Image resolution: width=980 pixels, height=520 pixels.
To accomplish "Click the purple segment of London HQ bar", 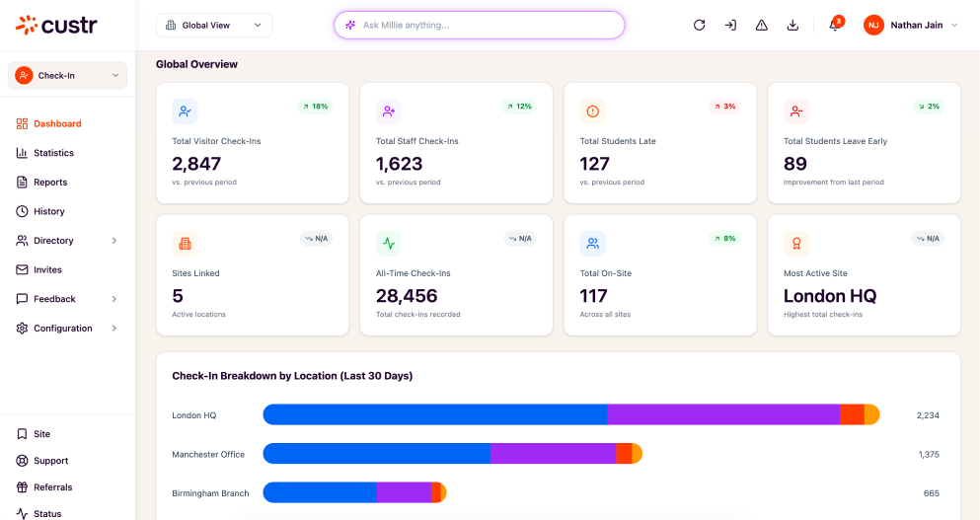I will tap(723, 414).
